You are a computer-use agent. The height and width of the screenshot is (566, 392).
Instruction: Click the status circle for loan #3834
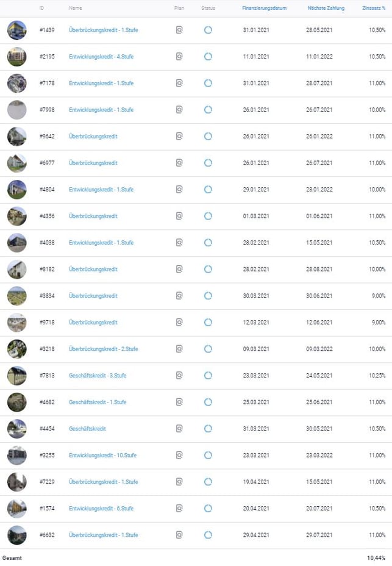pyautogui.click(x=208, y=296)
